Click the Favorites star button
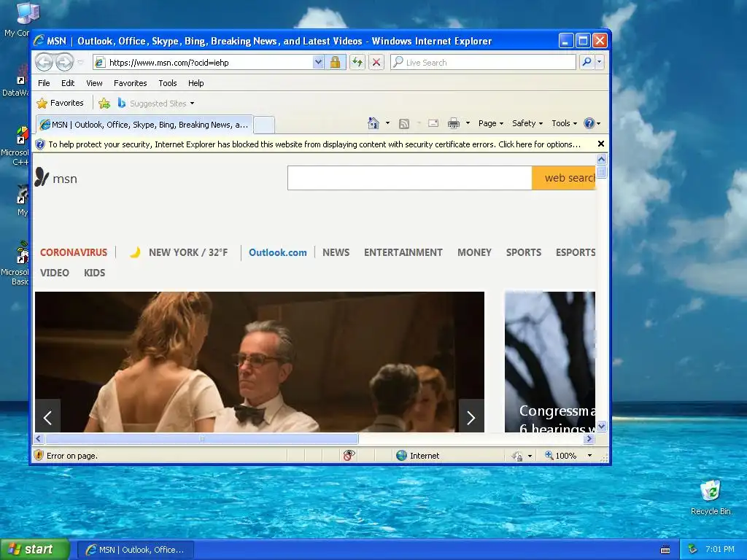This screenshot has height=560, width=747. click(x=60, y=103)
